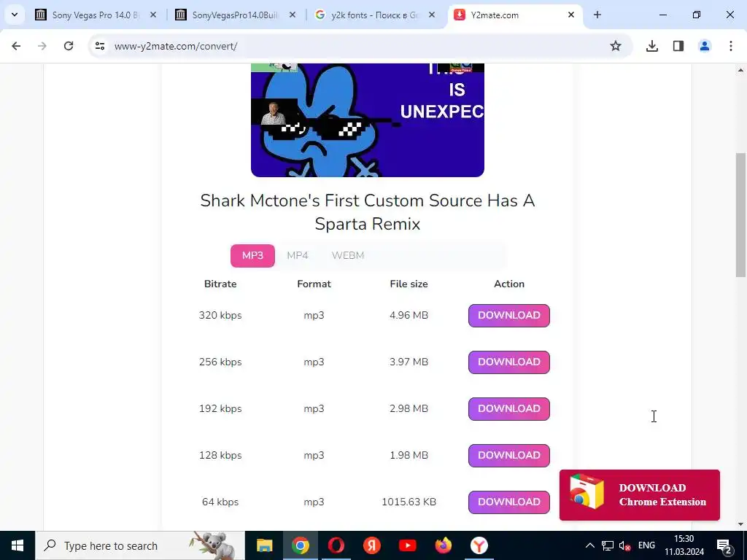Viewport: 747px width, 560px height.
Task: Click the Download Chrome Extension banner
Action: coord(639,495)
